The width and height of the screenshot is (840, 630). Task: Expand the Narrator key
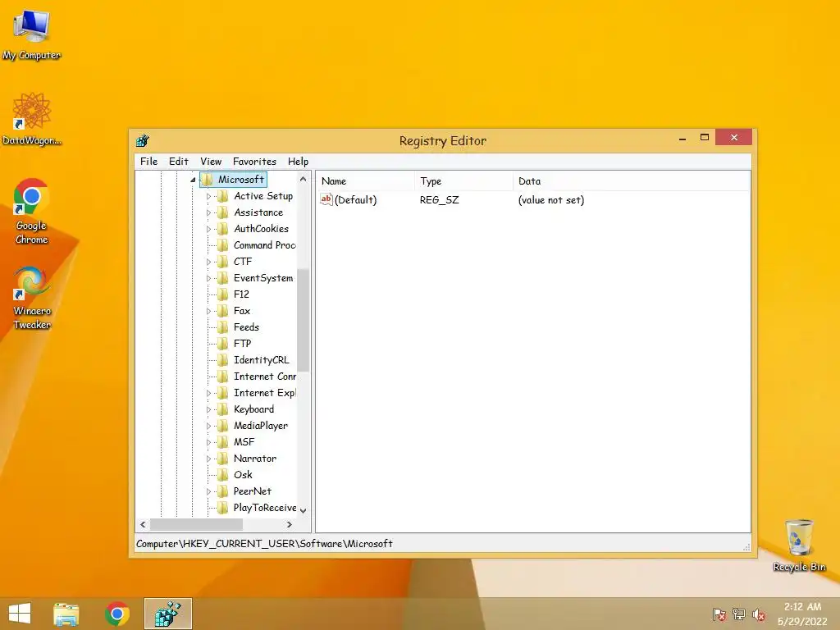(208, 459)
